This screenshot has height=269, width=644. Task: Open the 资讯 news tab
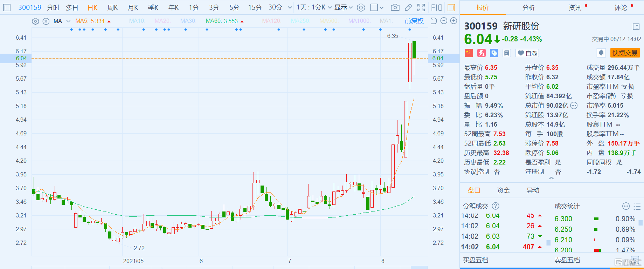click(575, 8)
